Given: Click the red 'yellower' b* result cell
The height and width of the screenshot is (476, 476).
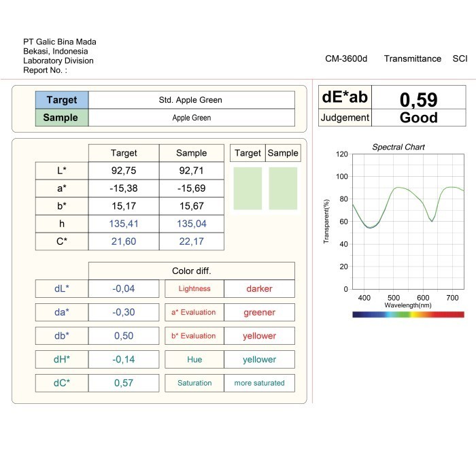Looking at the screenshot, I should click(260, 336).
